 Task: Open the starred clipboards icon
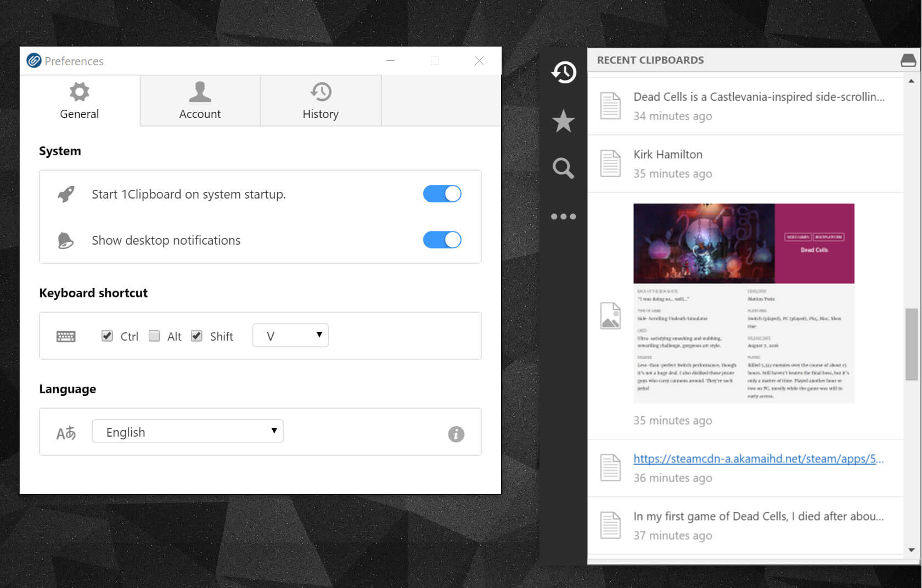point(564,121)
